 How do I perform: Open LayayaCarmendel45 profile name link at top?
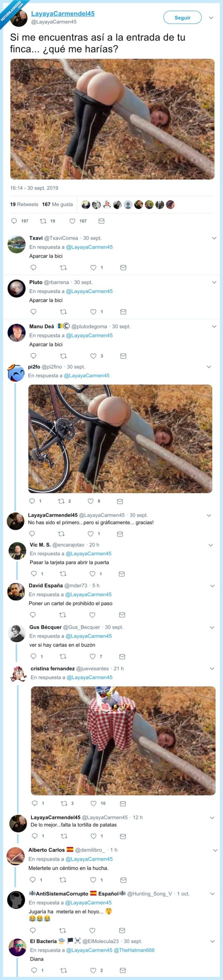63,14
